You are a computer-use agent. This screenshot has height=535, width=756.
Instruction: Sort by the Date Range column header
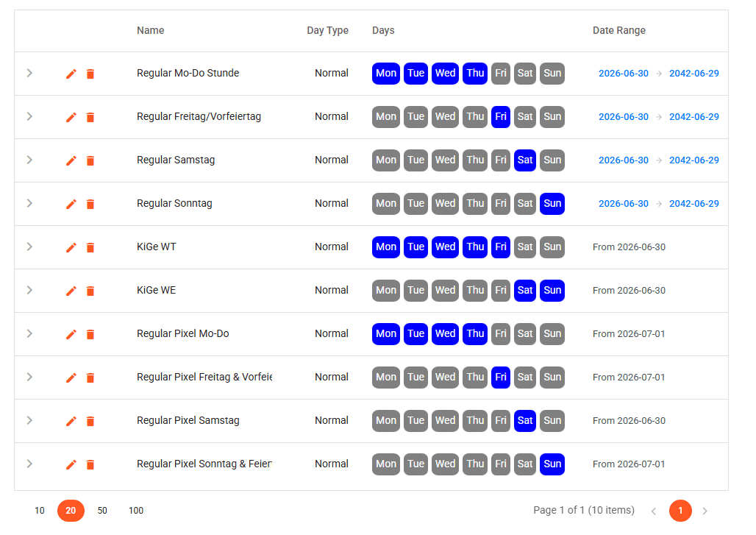[619, 30]
